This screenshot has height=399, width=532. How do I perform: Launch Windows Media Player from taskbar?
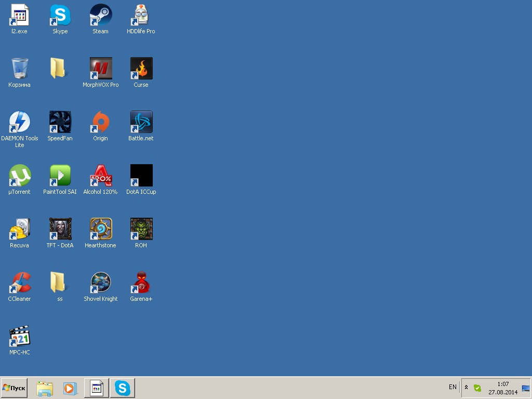(x=70, y=388)
